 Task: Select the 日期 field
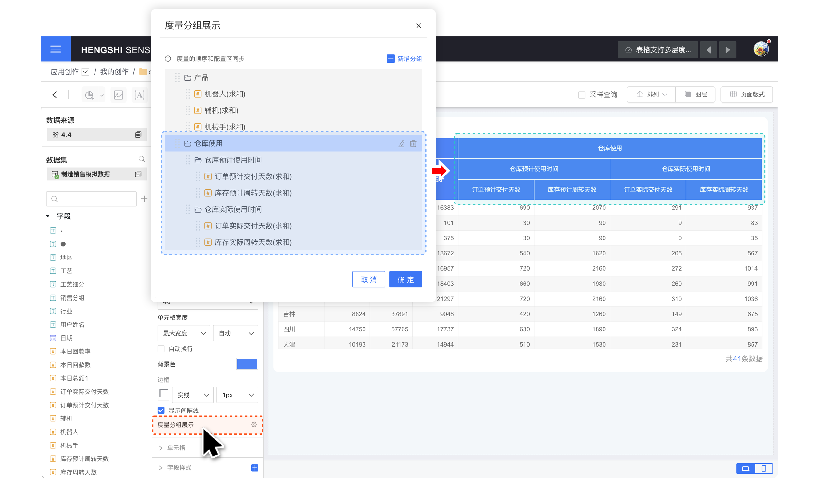(66, 338)
